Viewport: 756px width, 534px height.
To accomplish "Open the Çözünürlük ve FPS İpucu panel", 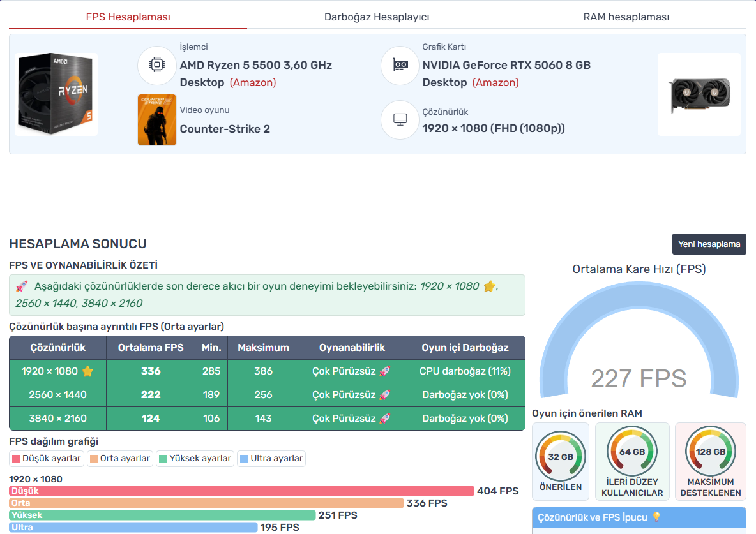I will point(639,517).
